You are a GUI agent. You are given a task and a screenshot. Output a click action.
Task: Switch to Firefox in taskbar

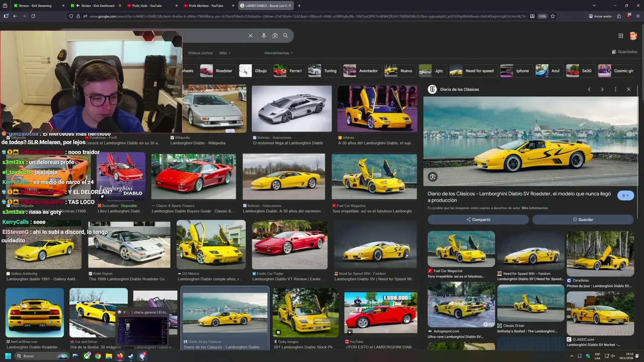pos(120,356)
